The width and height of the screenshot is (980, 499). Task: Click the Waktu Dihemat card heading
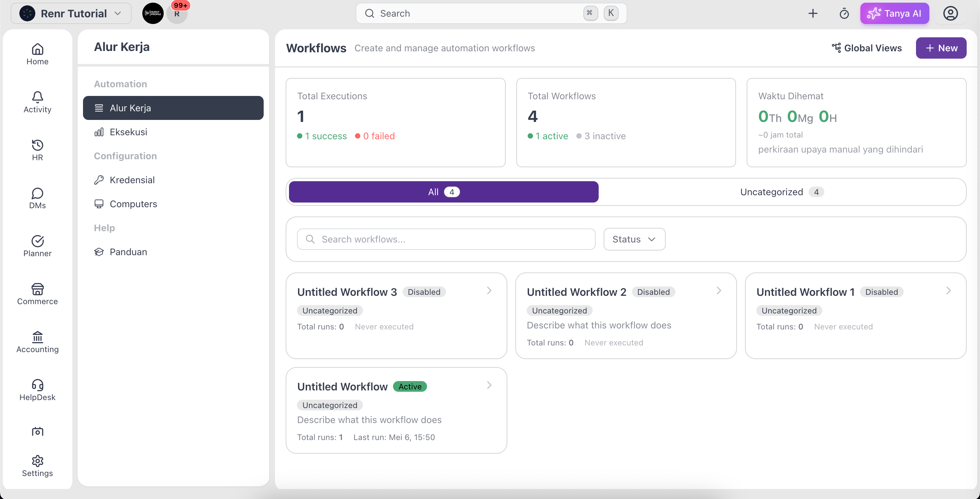(791, 96)
